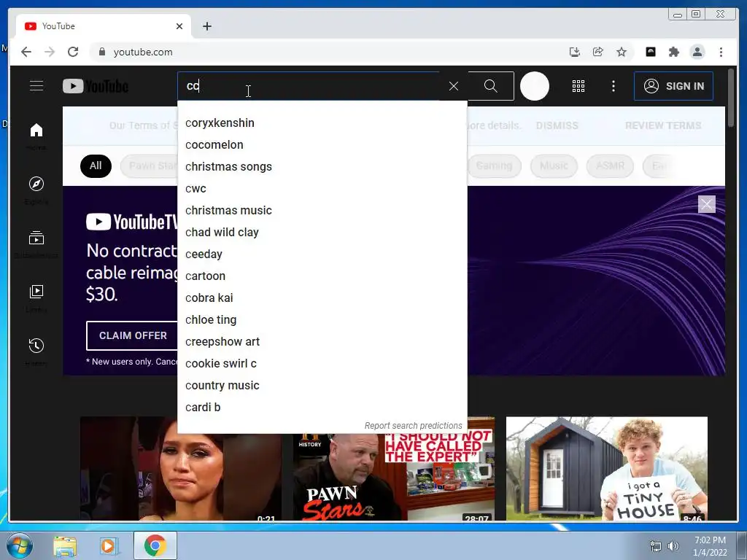The image size is (747, 560).
Task: Choose suggestion coryxkenshin
Action: pos(322,122)
